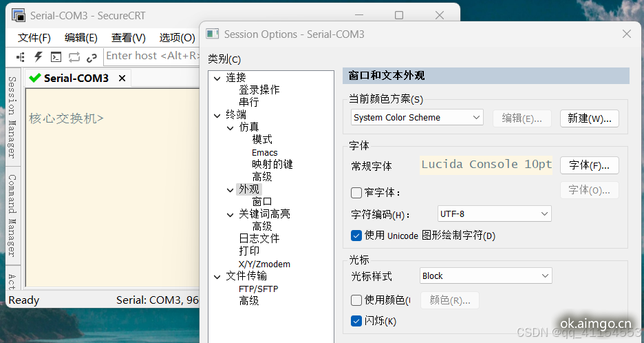Open the Block cursor style dropdown
The width and height of the screenshot is (644, 343).
tap(486, 276)
